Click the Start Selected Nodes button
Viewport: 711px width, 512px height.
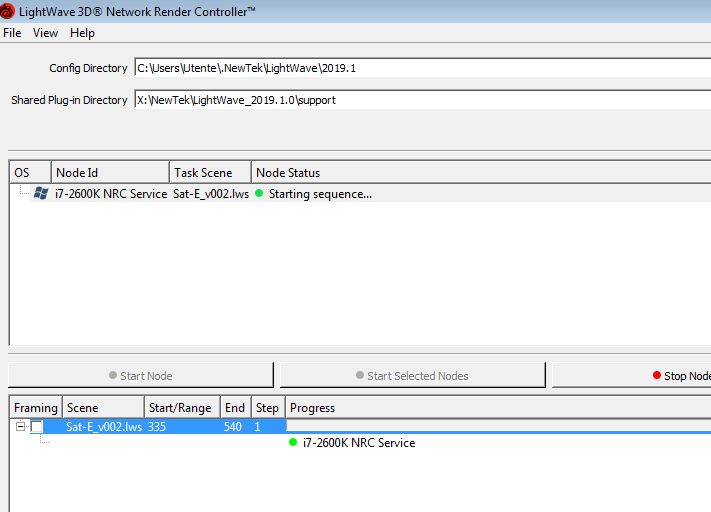tap(413, 375)
